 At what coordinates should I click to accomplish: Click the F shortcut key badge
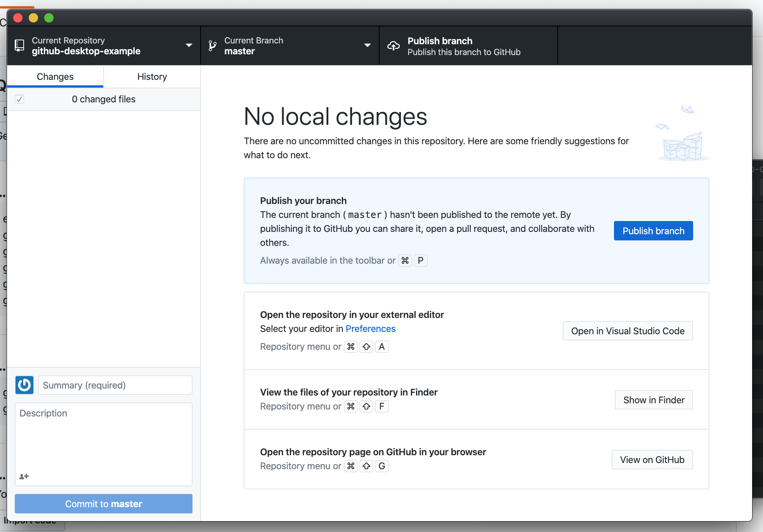click(x=382, y=406)
